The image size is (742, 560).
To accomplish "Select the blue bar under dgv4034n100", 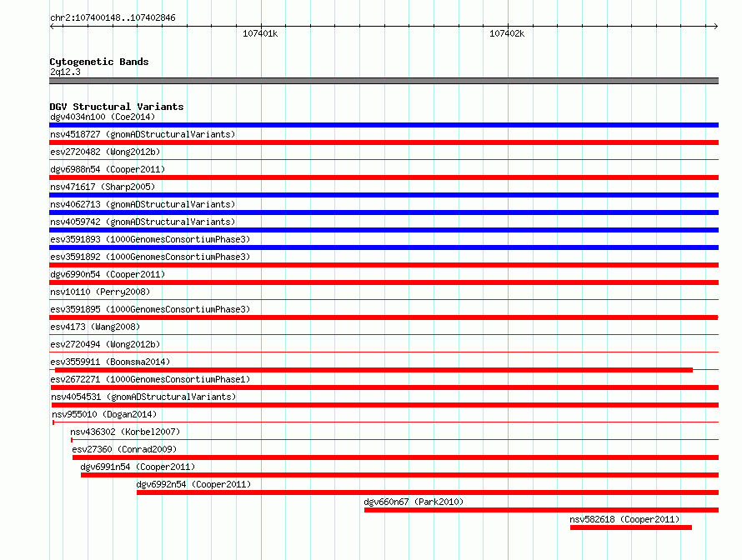I will point(384,125).
